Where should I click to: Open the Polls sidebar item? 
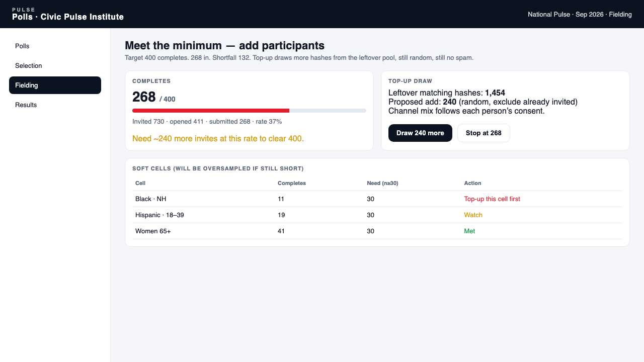[55, 46]
